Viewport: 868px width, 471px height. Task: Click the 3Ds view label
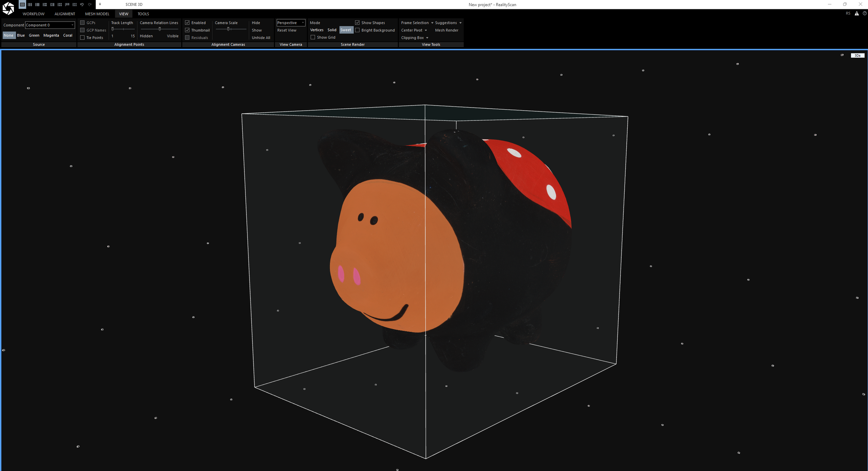point(858,56)
